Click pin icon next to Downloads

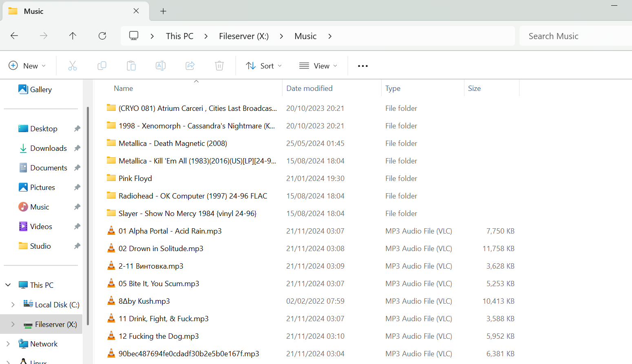click(x=77, y=148)
